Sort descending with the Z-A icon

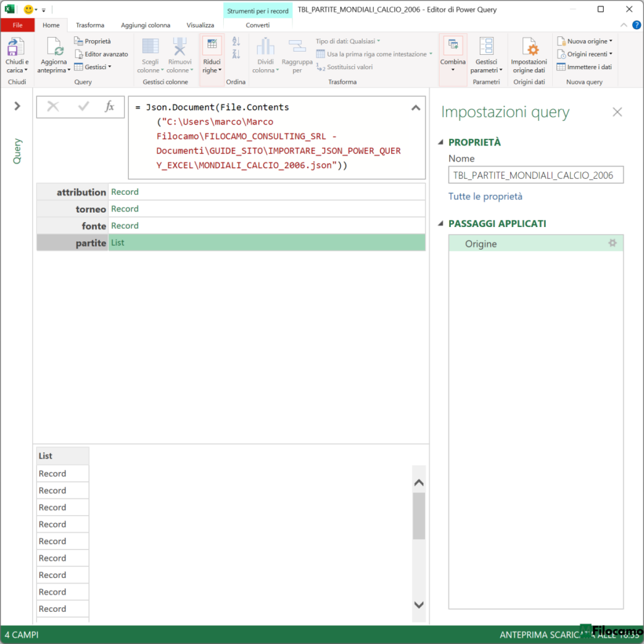(x=236, y=54)
